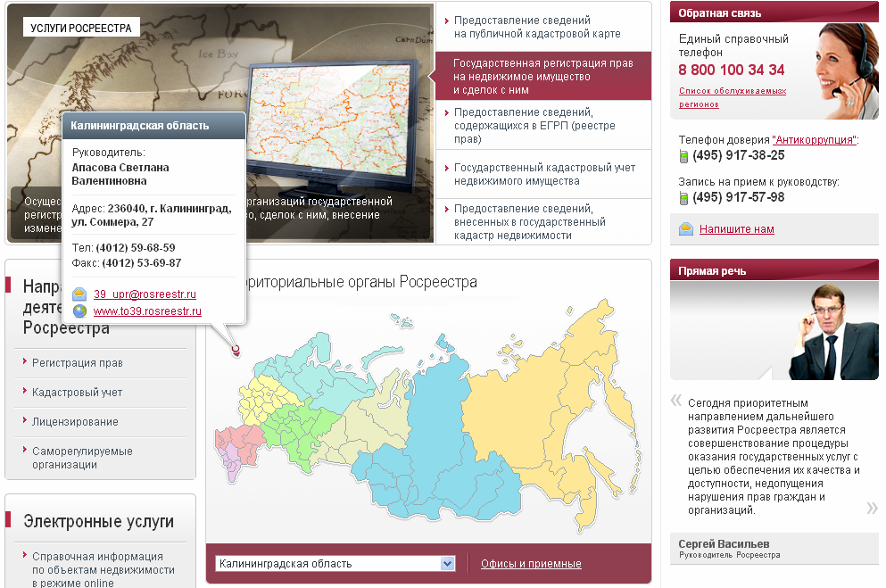Click the envelope icon beside the email address
This screenshot has height=588, width=886.
79,294
